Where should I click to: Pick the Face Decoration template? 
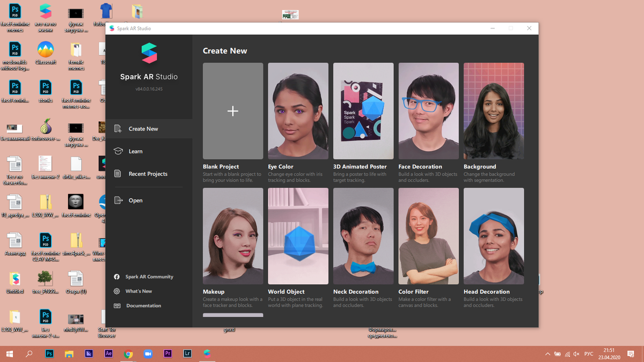(428, 111)
